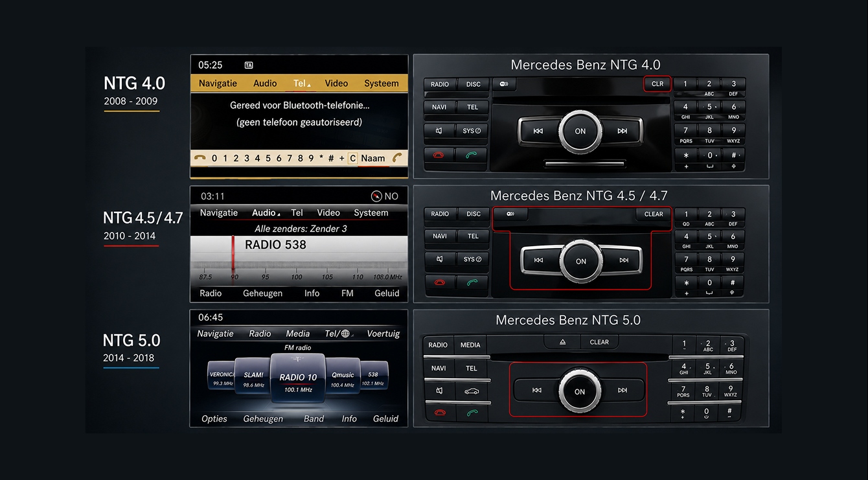
Task: Open Geheugen on the NTG 4.5 screen
Action: point(262,293)
